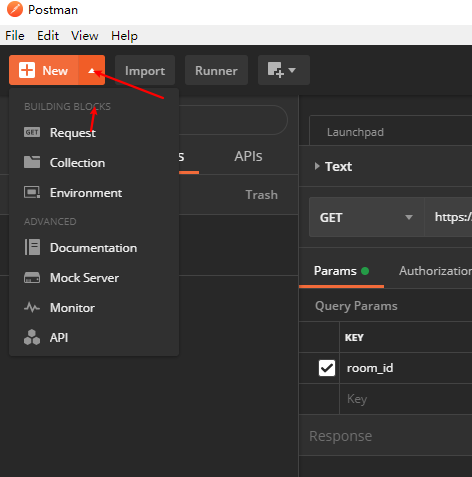Choose Monitor from the New menu

coord(94,307)
